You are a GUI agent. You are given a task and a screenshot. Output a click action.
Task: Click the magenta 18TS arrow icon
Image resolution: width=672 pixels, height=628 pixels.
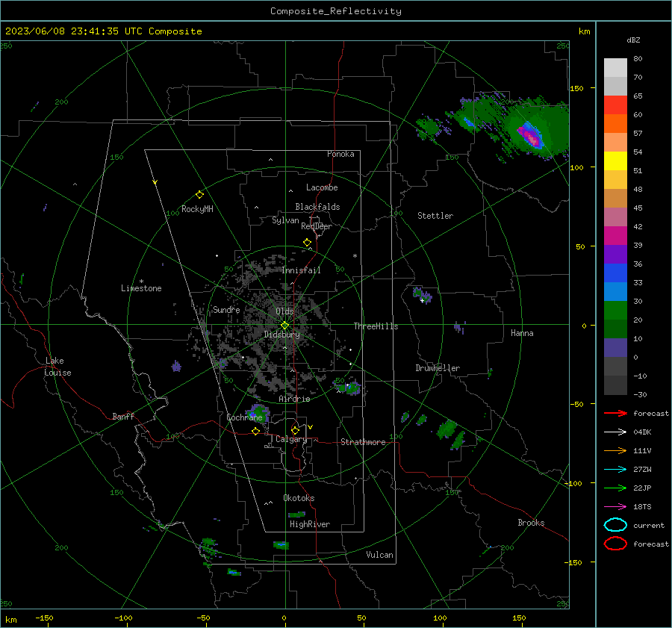[x=615, y=506]
